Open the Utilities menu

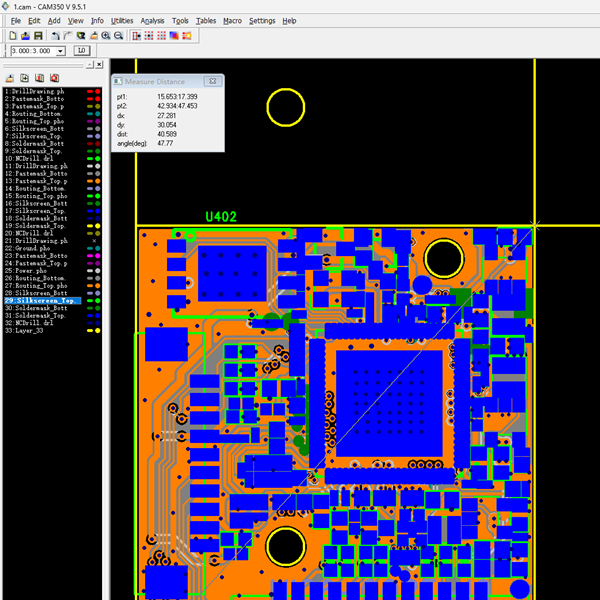pyautogui.click(x=122, y=20)
